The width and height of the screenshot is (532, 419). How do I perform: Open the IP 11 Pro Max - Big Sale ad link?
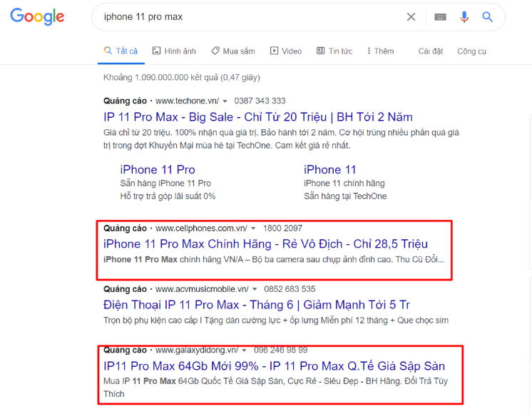coord(258,117)
